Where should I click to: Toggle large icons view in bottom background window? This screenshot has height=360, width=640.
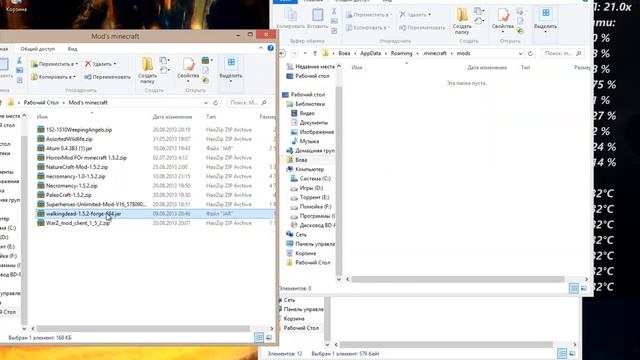[572, 353]
